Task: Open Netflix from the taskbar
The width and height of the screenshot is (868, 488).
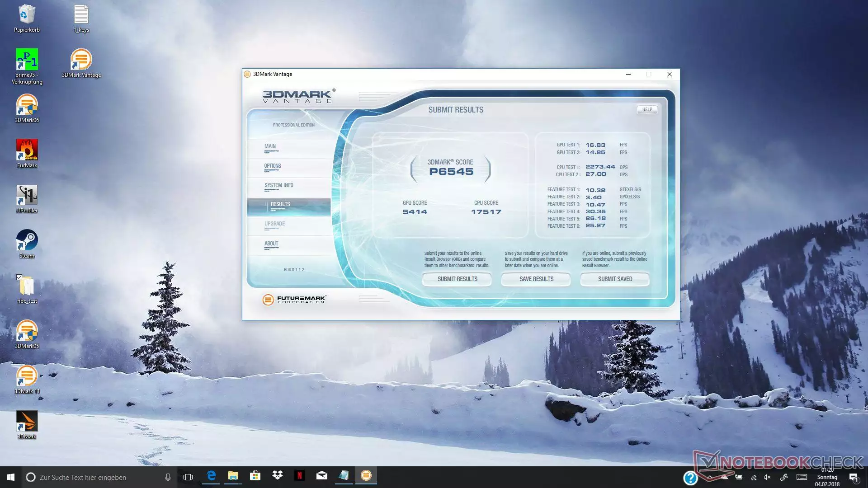Action: [x=299, y=476]
